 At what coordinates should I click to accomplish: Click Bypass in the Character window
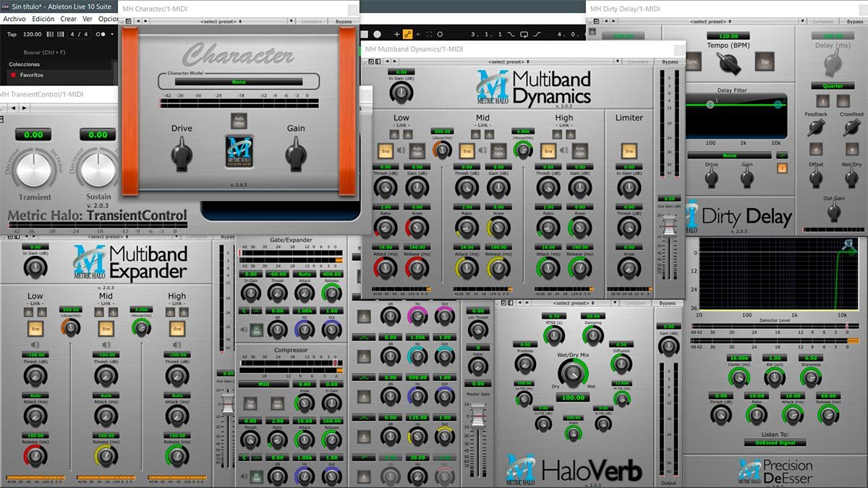[344, 22]
